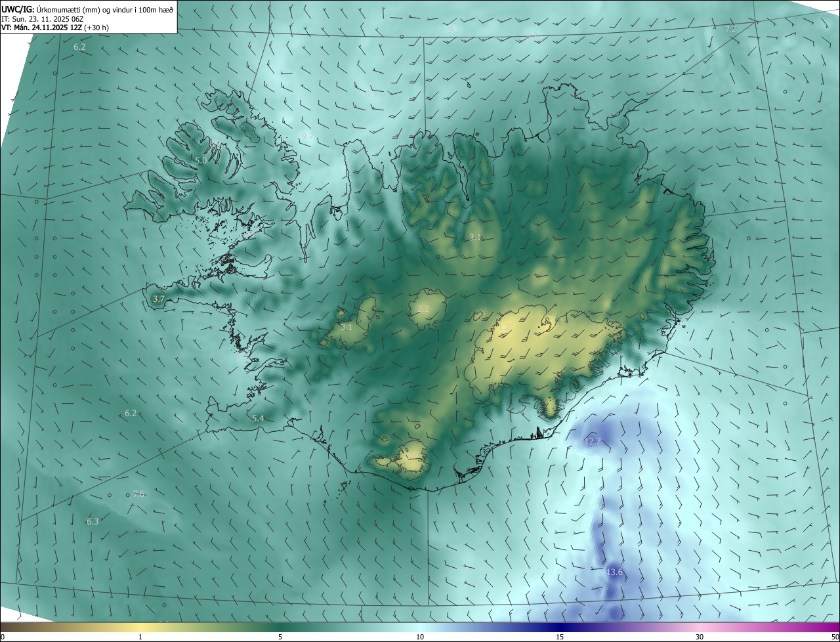Click the 'VT: Mán. 24.11.2025 12Z (+30 h)' line
Viewport: 840px width, 642px height.
pyautogui.click(x=55, y=28)
